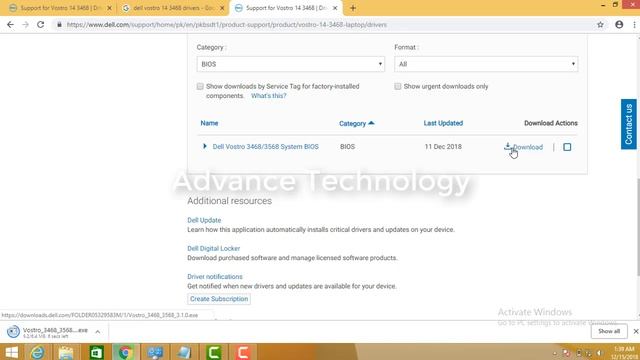Go back to the previous page

pos(10,24)
